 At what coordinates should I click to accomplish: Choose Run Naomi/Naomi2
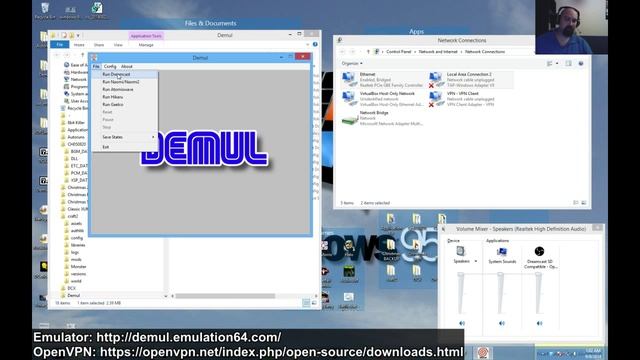coord(124,82)
